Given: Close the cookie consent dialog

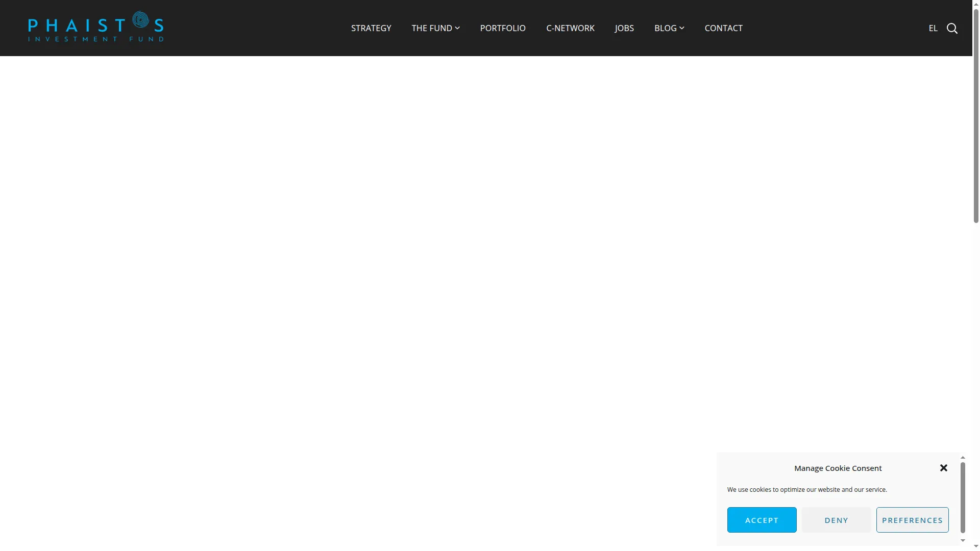Looking at the screenshot, I should (944, 468).
